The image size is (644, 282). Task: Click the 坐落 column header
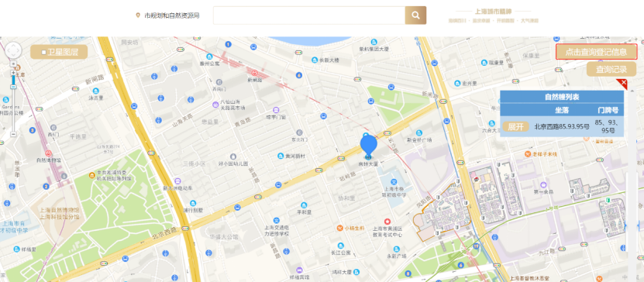coord(561,110)
